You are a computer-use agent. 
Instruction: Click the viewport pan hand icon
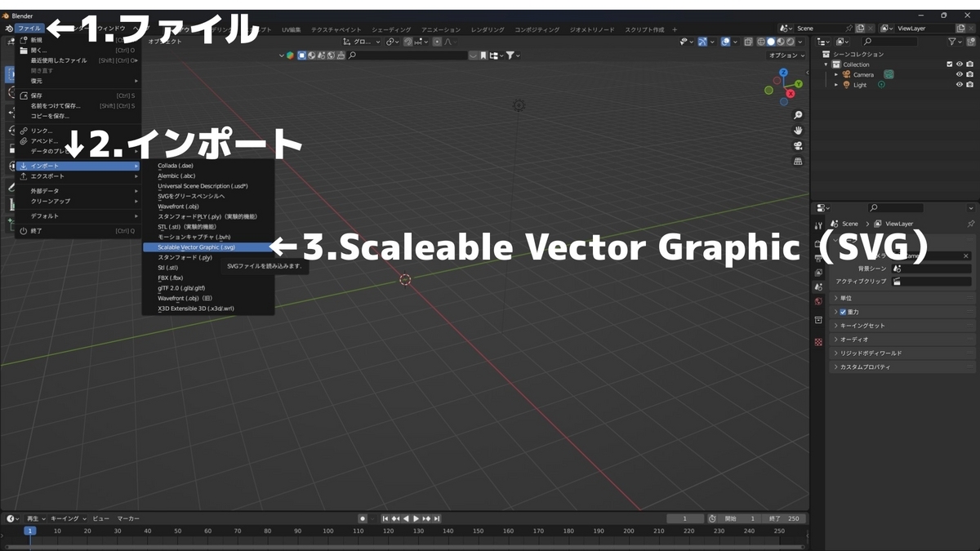pos(798,131)
